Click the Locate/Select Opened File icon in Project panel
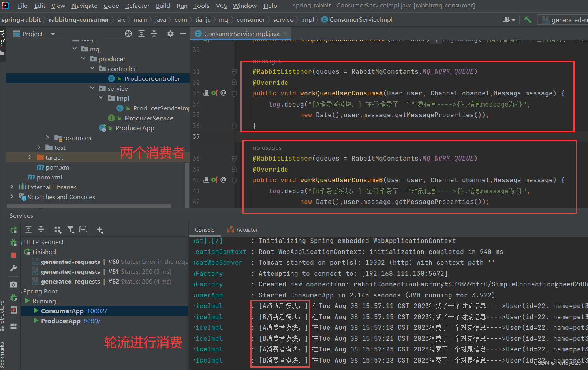This screenshot has height=370, width=588. tap(128, 34)
